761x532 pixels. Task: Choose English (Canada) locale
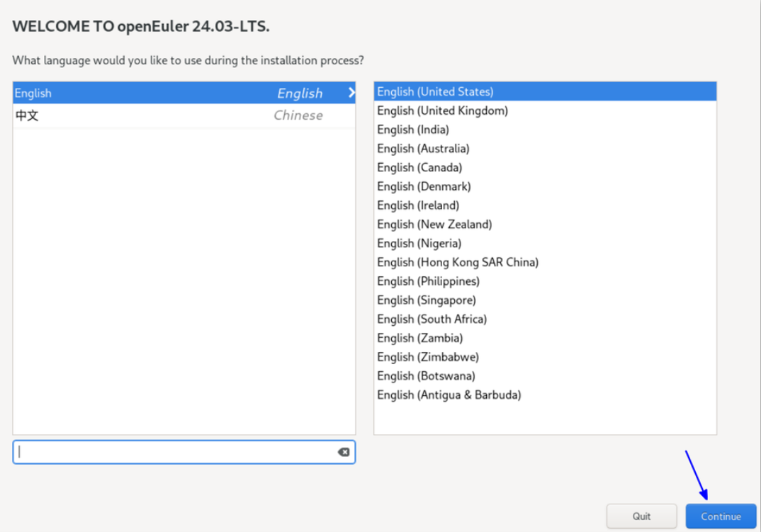pos(545,167)
